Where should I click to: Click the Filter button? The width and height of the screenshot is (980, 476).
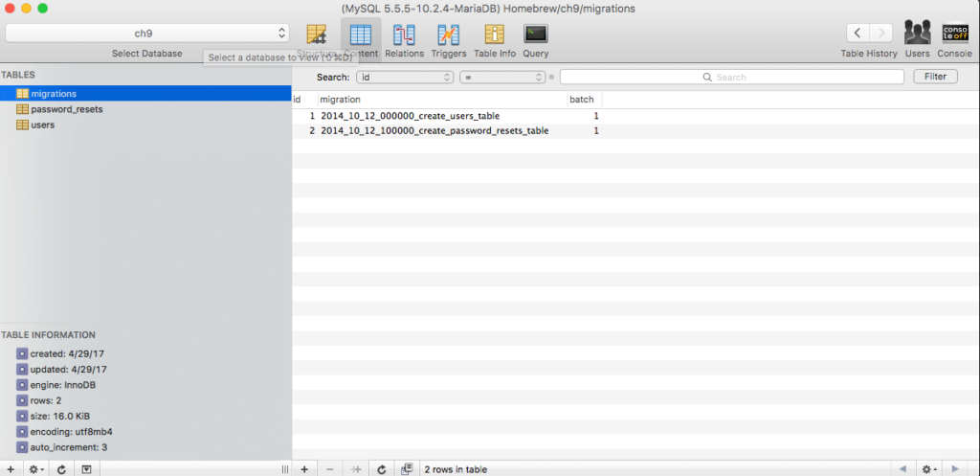pyautogui.click(x=935, y=77)
